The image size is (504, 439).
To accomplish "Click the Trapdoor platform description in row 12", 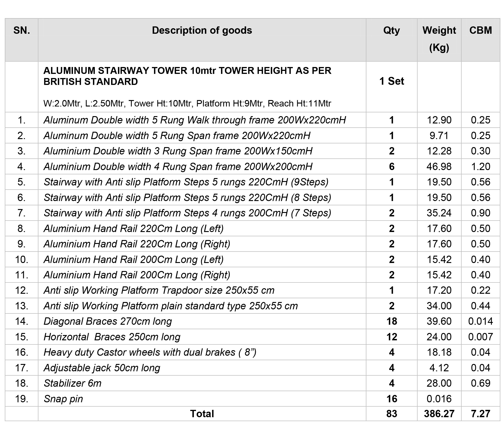I will [x=159, y=291].
